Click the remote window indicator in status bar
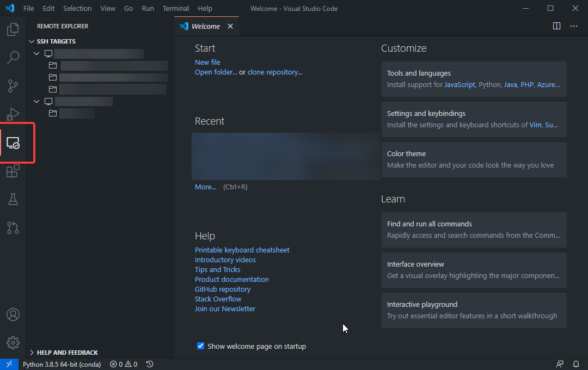The image size is (588, 370). [9, 364]
